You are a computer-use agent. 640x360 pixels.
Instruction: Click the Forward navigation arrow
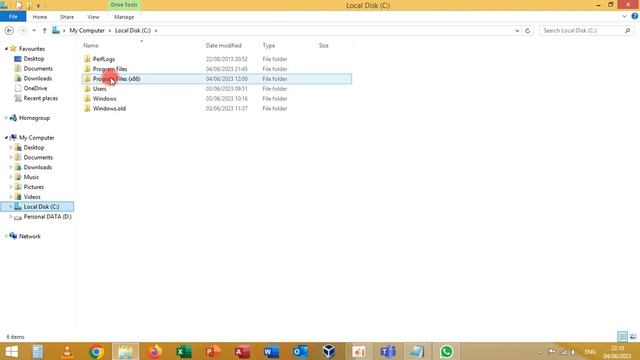pos(23,31)
